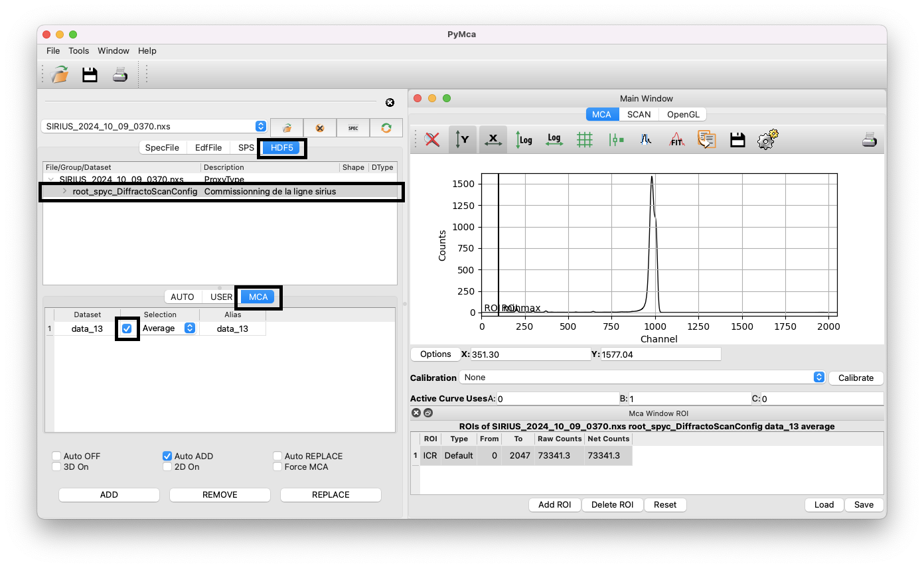Image resolution: width=924 pixels, height=568 pixels.
Task: Switch to the SCAN tab in Main Window
Action: tap(639, 114)
